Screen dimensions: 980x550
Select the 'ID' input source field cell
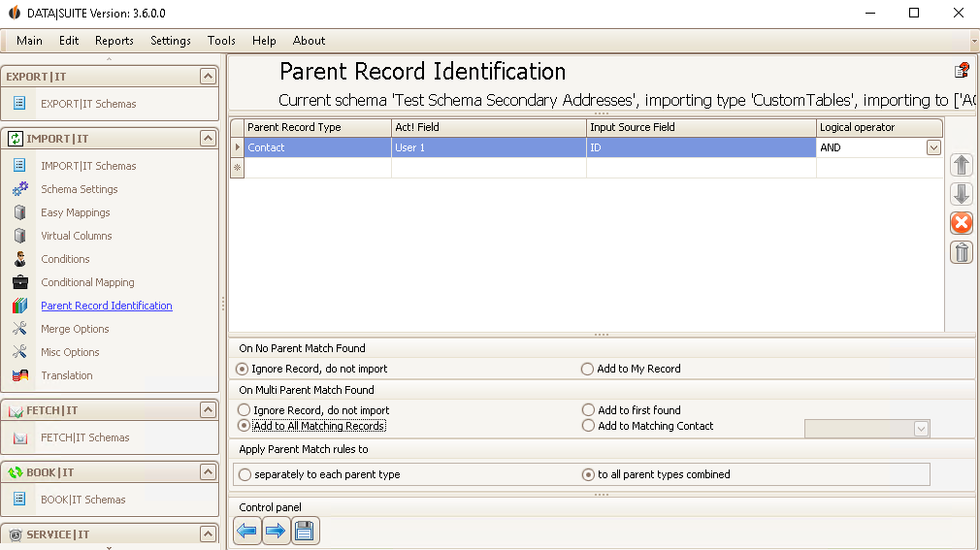tap(702, 147)
